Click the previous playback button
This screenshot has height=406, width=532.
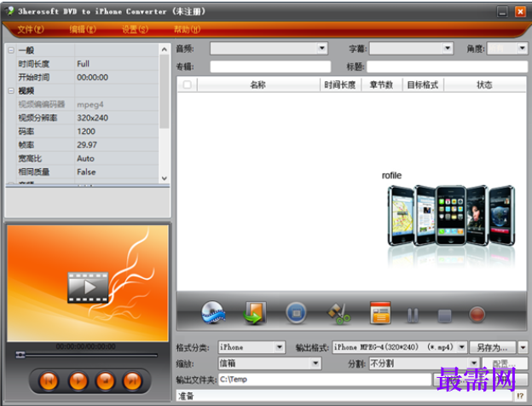pyautogui.click(x=49, y=380)
